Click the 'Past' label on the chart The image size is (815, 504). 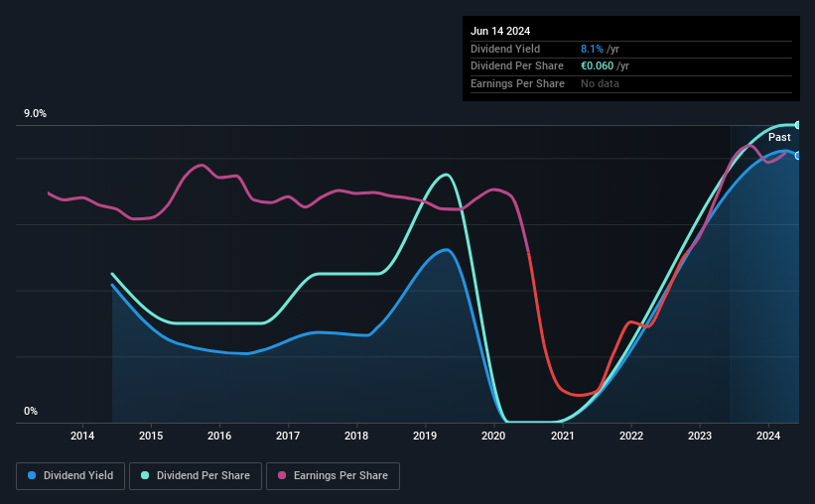tap(779, 137)
